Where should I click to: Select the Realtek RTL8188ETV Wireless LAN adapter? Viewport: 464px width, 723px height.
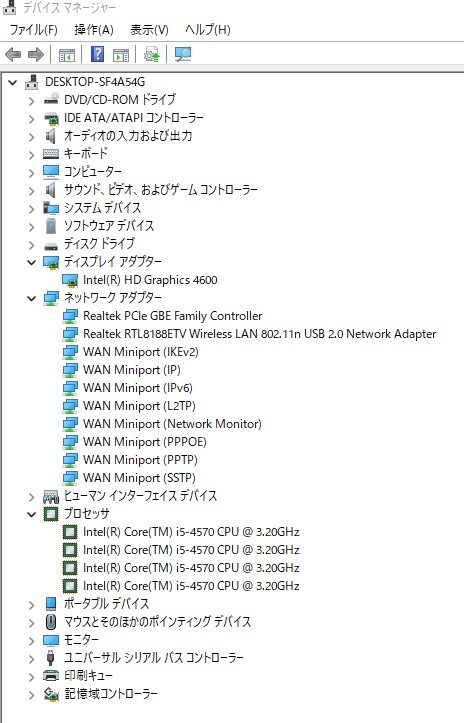(x=260, y=334)
